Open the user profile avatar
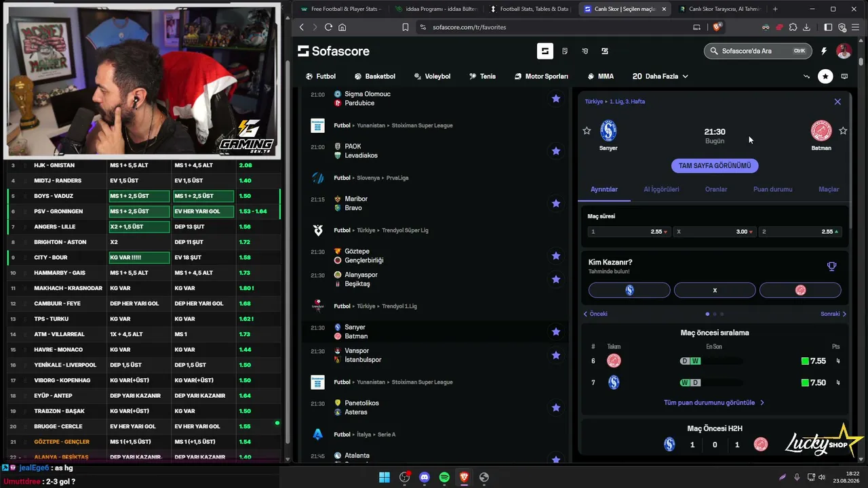Image resolution: width=868 pixels, height=488 pixels. [x=844, y=51]
